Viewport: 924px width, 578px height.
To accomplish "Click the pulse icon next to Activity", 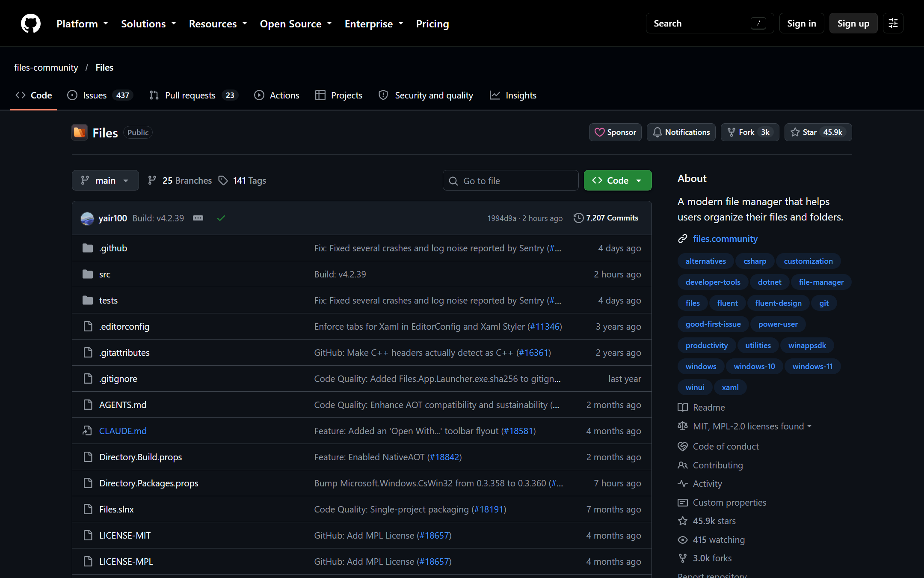I will click(x=683, y=484).
